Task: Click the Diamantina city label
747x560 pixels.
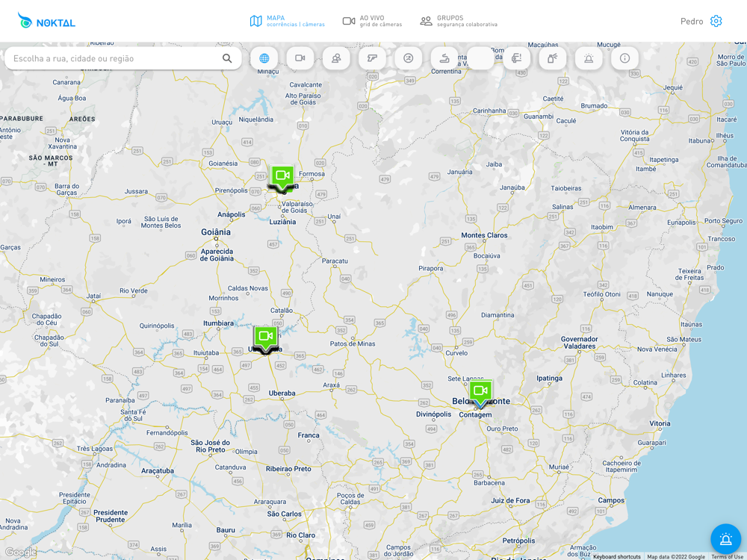Action: (498, 315)
